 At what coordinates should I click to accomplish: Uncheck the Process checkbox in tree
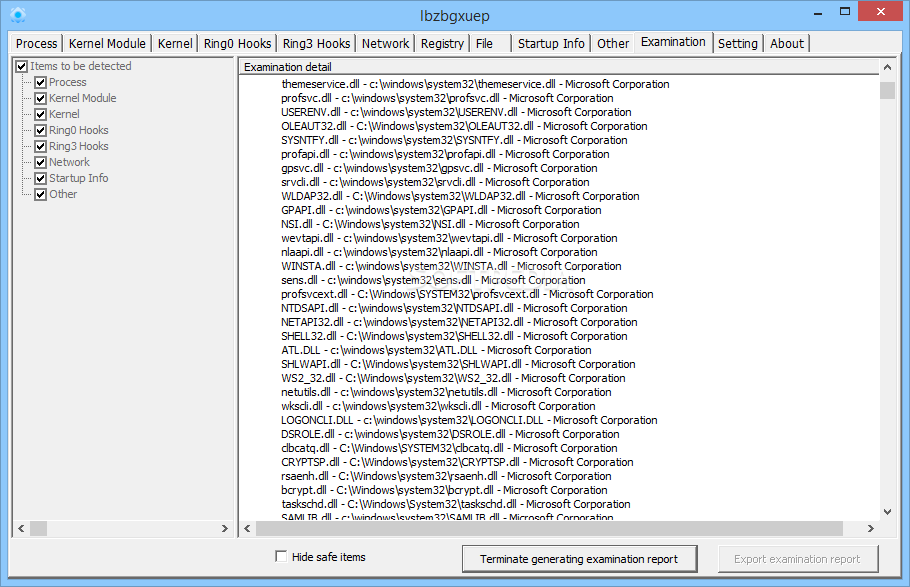click(40, 82)
